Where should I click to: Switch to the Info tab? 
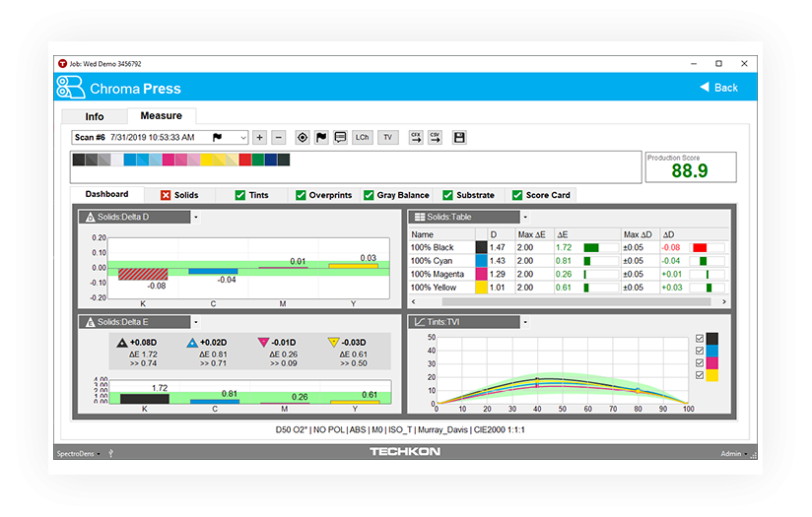pyautogui.click(x=95, y=117)
